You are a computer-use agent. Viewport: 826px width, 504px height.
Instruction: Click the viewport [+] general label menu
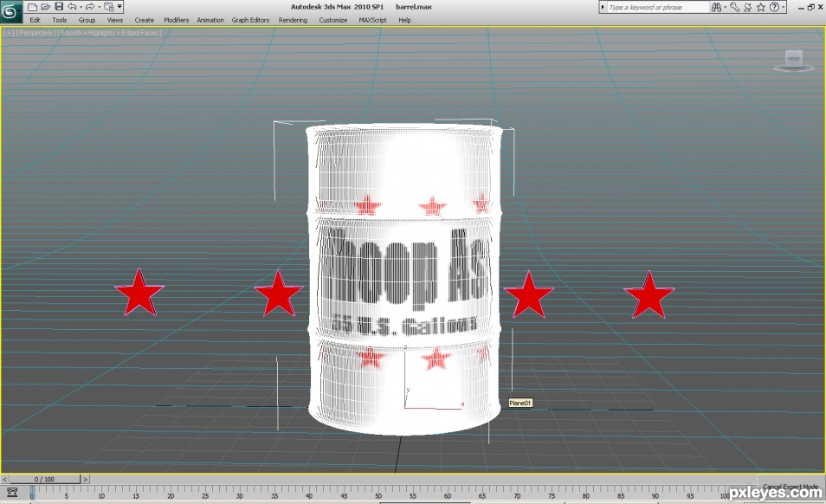coord(9,33)
